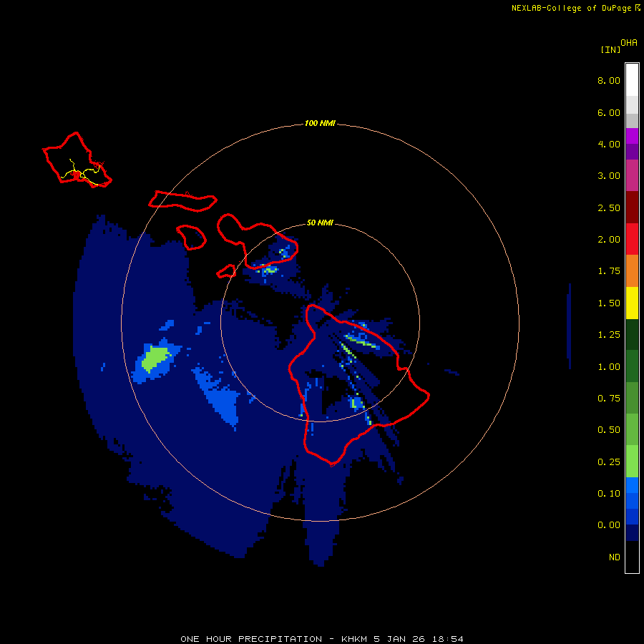Select the bright magenta 4.00 color swatch
This screenshot has height=644, width=644.
pos(632,136)
